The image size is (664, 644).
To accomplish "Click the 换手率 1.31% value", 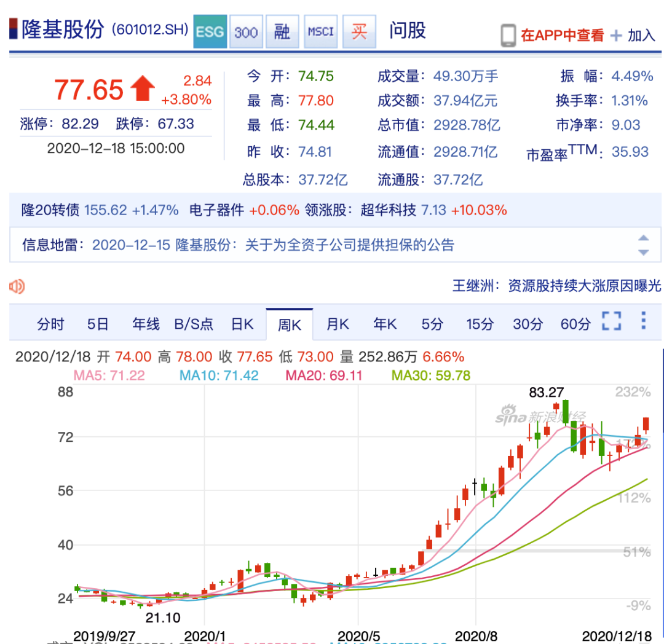I will [x=630, y=101].
